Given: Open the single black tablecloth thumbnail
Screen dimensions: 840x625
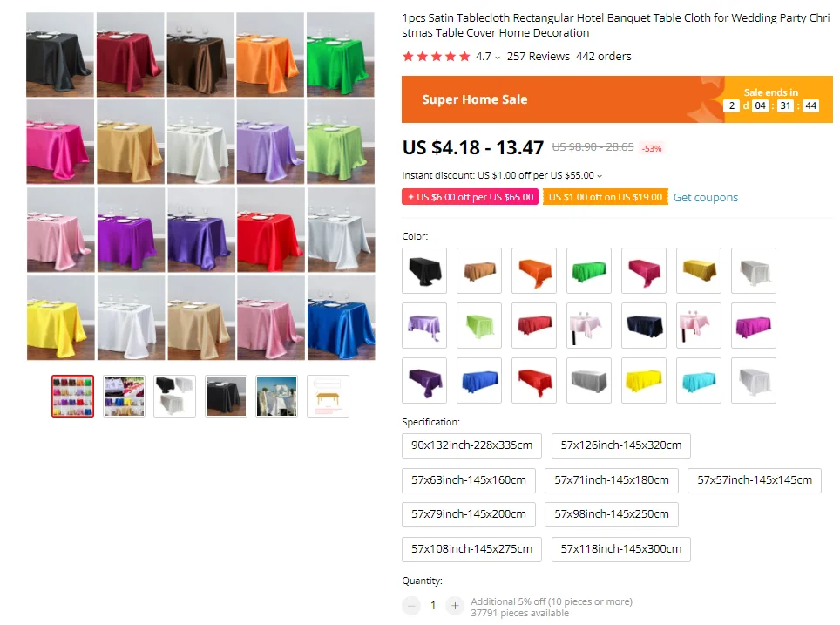Looking at the screenshot, I should click(226, 396).
